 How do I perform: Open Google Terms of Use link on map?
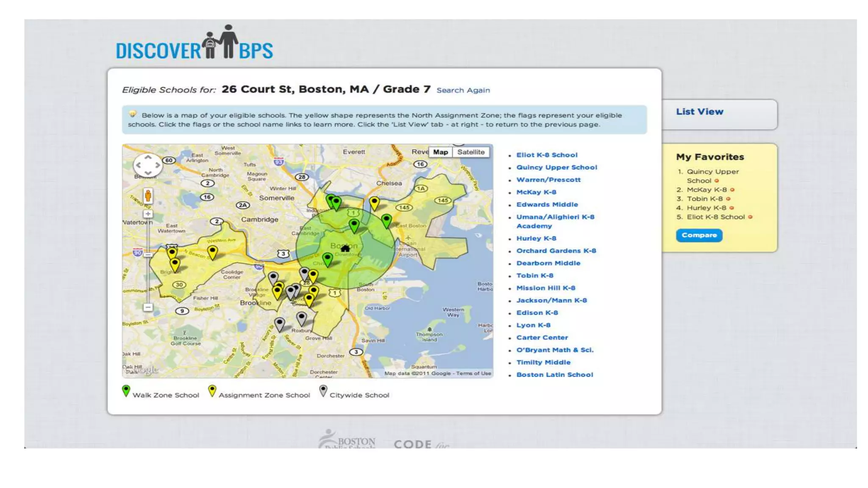click(474, 374)
